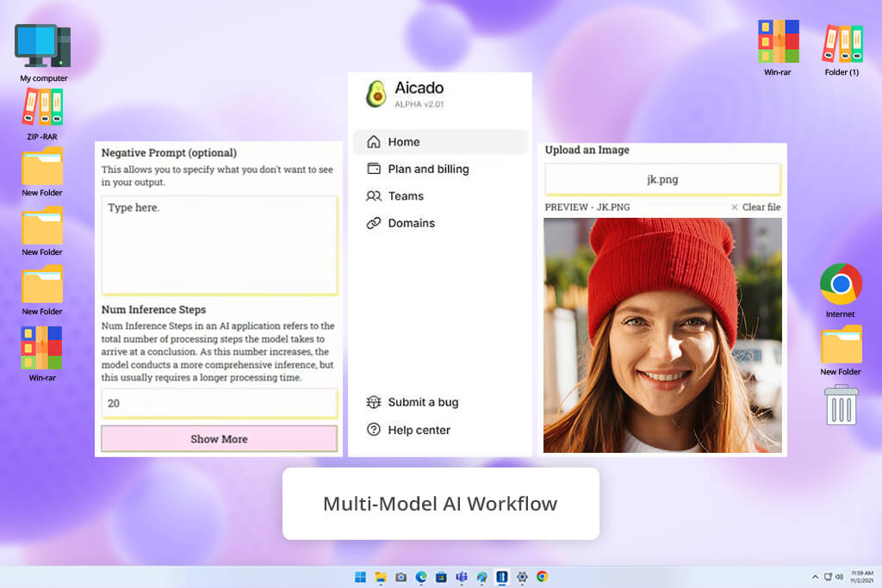Click the question mark Help center icon
882x588 pixels.
point(374,430)
